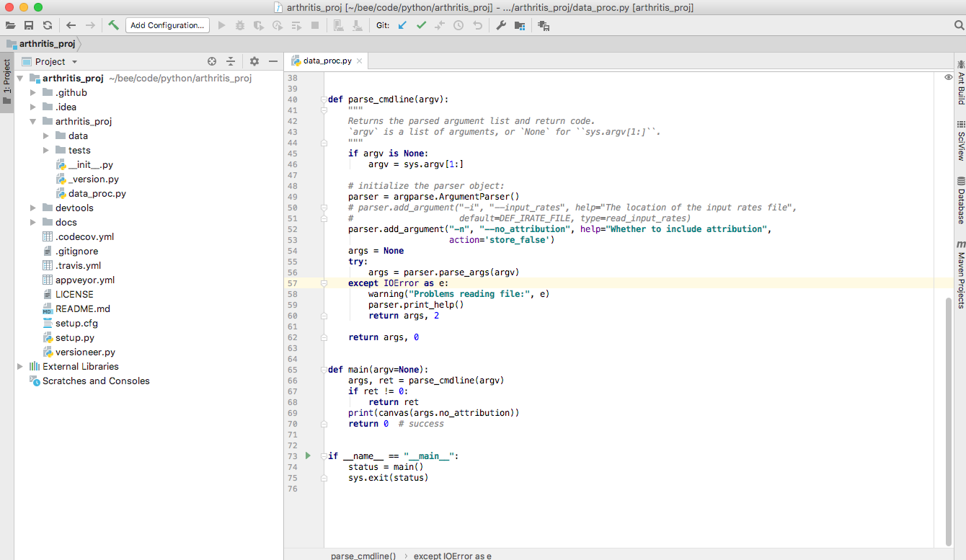This screenshot has width=966, height=560.
Task: Open __init__.py in project tree
Action: coord(84,164)
